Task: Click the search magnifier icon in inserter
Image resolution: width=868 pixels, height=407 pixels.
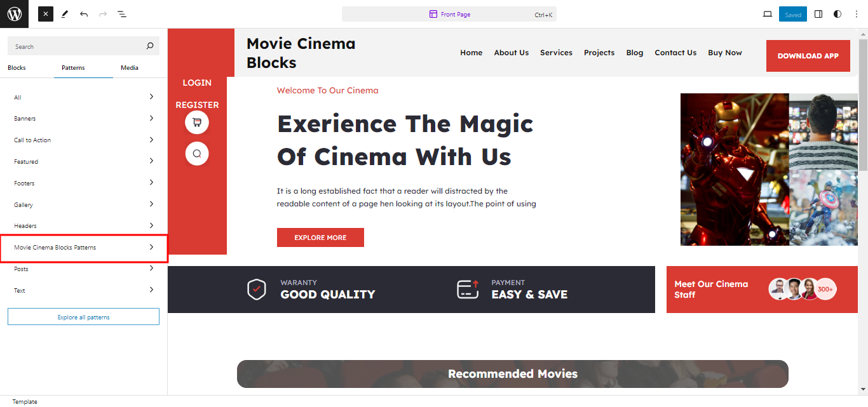Action: [150, 46]
